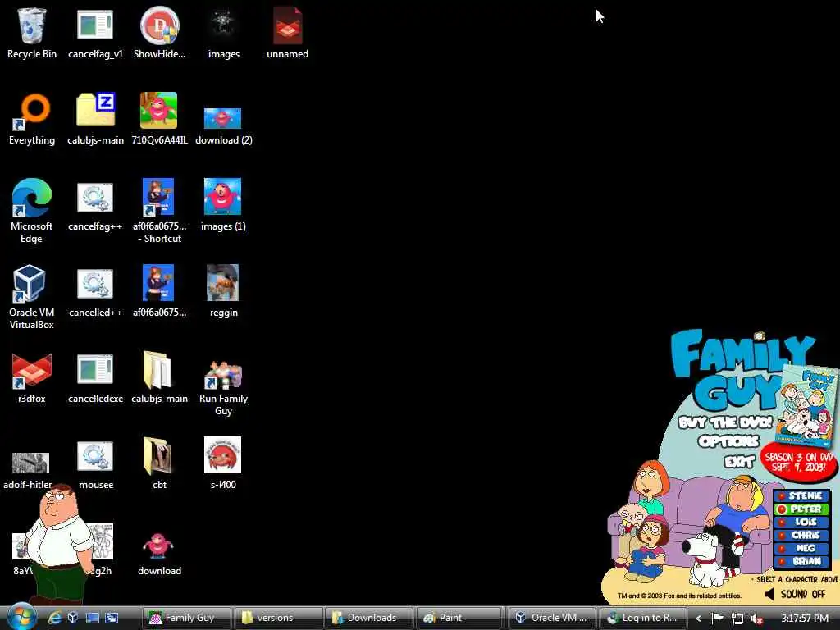Image resolution: width=840 pixels, height=630 pixels.
Task: Choose LOIS in the character list
Action: tap(801, 522)
